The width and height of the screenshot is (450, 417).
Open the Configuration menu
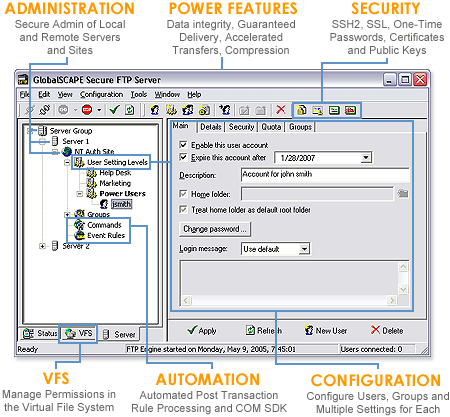point(101,95)
